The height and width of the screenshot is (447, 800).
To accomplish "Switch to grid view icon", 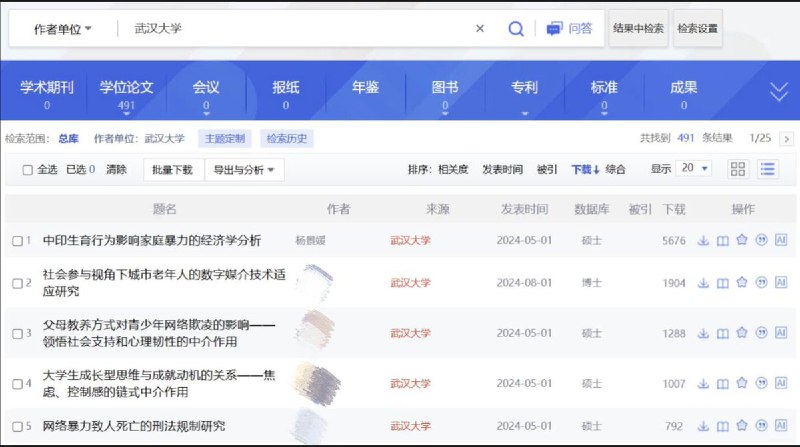I will tap(738, 169).
